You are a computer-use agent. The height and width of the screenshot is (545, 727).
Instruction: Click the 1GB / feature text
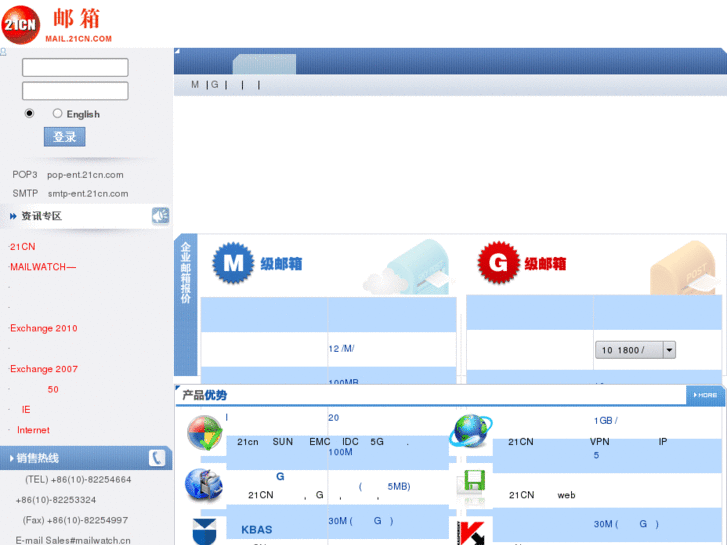click(606, 421)
